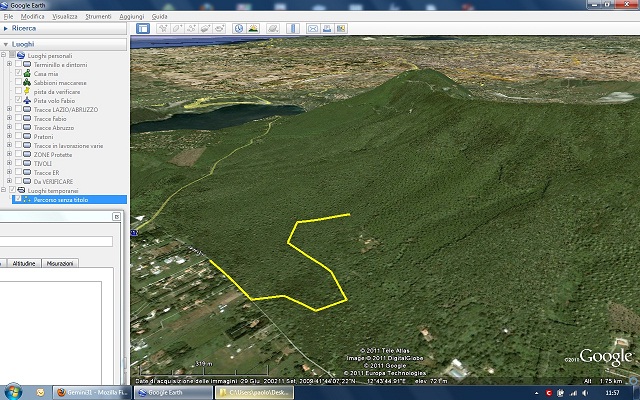This screenshot has height=400, width=640.
Task: Click the folder icon beside TIVOLI
Action: pos(27,163)
